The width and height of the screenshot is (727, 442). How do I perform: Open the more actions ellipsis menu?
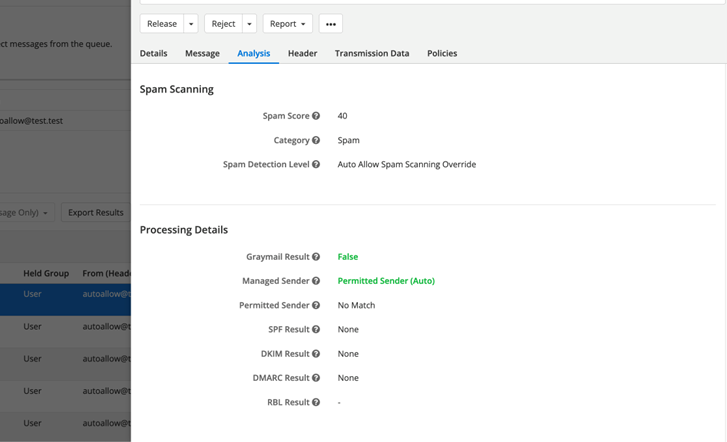pyautogui.click(x=331, y=24)
